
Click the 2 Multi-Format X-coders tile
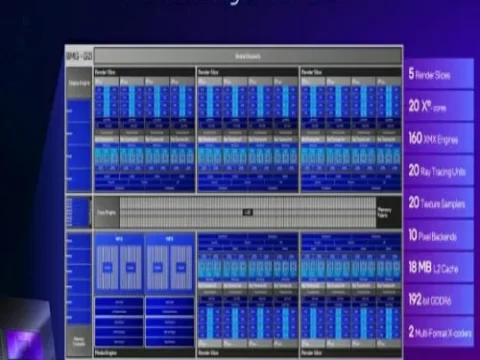(x=439, y=332)
